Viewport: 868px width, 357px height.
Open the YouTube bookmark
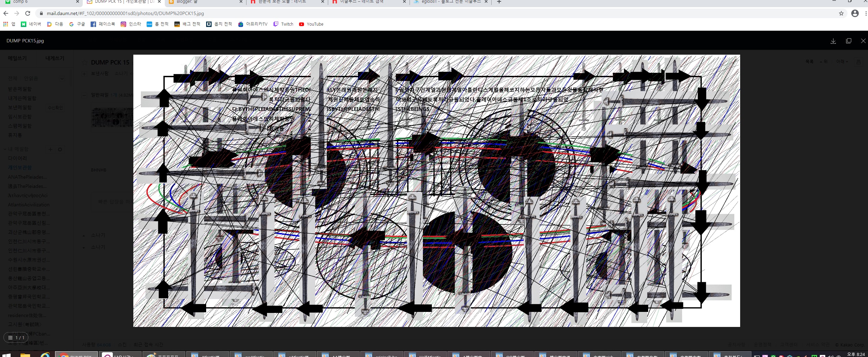pyautogui.click(x=311, y=24)
